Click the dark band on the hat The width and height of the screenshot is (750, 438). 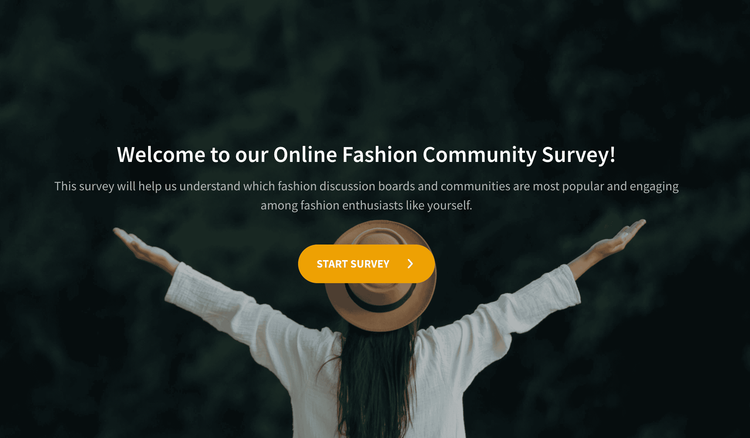pos(380,300)
